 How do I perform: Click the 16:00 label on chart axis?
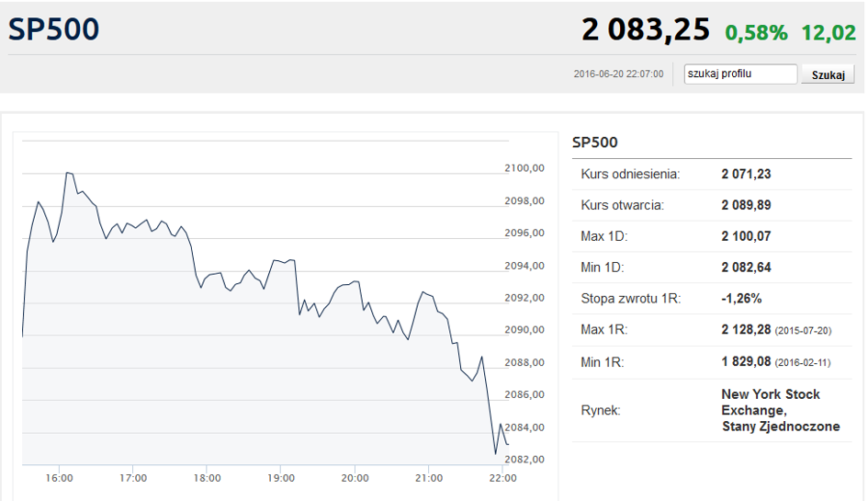(59, 478)
